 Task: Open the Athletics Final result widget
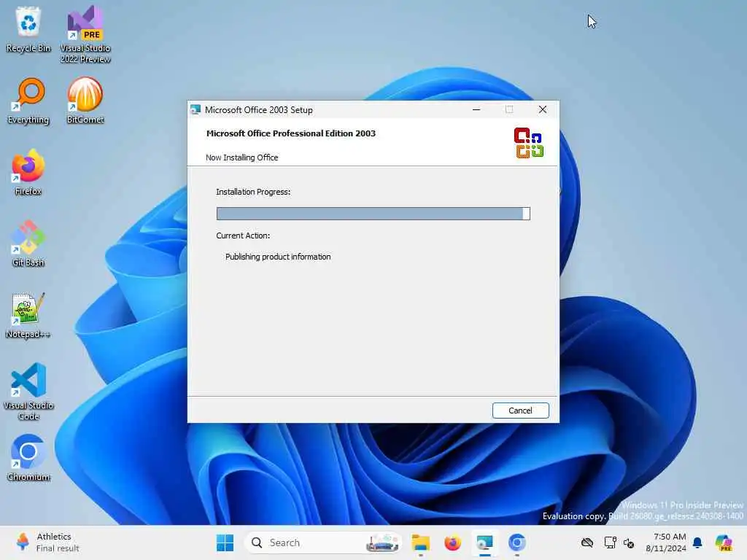point(47,542)
